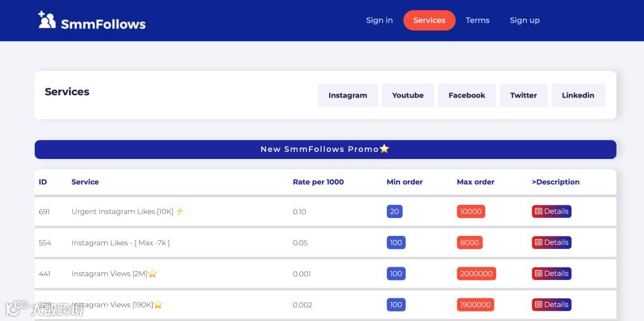Click the New SmmFollows Promo banner

tap(325, 149)
